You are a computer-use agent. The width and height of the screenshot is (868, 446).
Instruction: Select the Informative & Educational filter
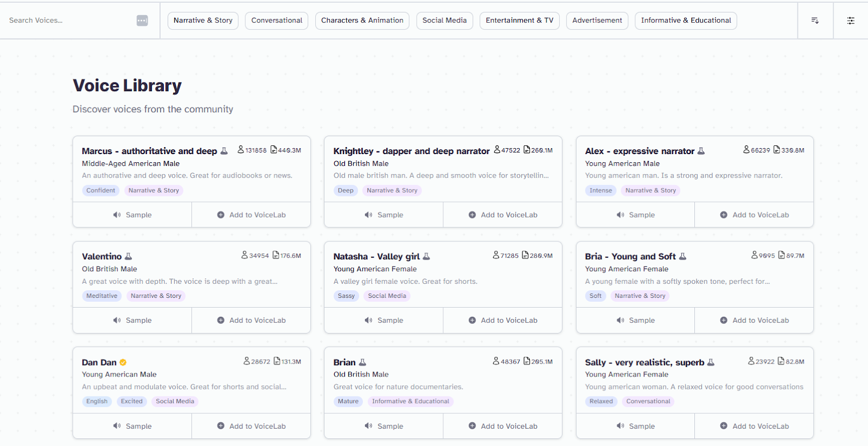tap(686, 21)
